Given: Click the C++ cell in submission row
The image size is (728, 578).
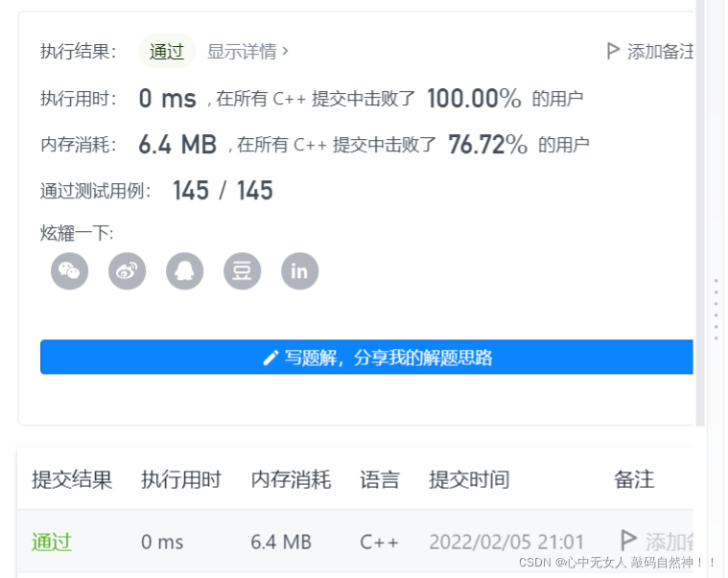Looking at the screenshot, I should (379, 542).
